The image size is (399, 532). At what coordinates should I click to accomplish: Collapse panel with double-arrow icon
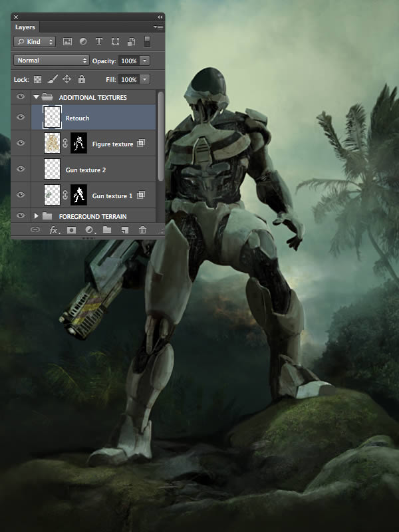tap(160, 17)
